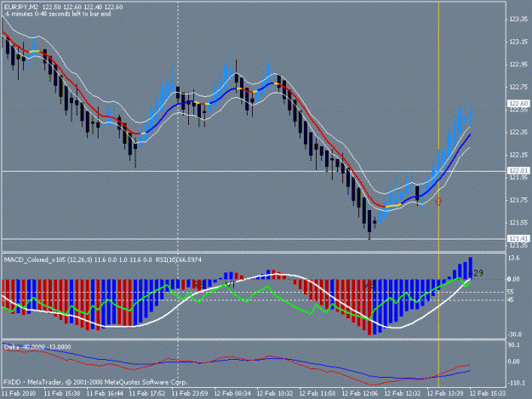Screen dimensions: 532x399
Task: Click the 123.15 price axis label
Action: (518, 42)
